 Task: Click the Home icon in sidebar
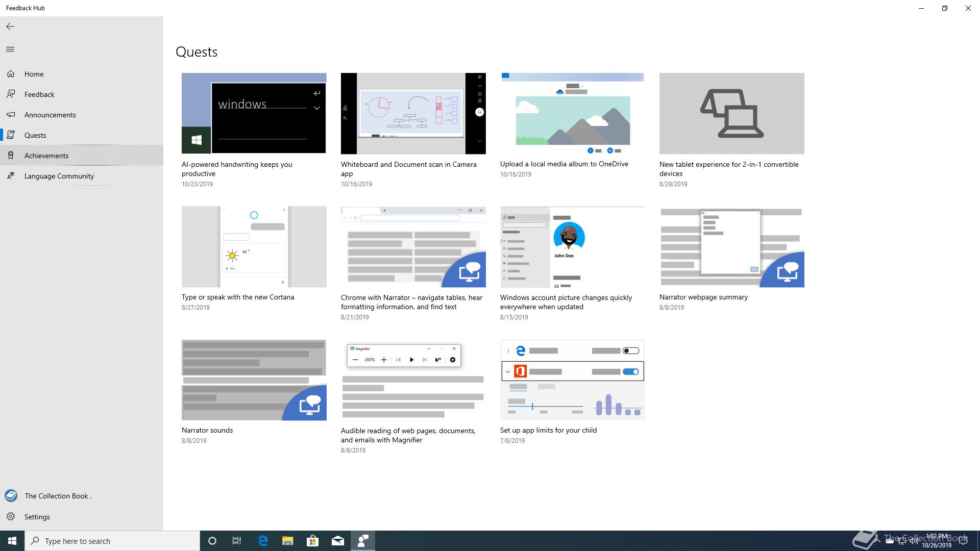click(x=11, y=74)
